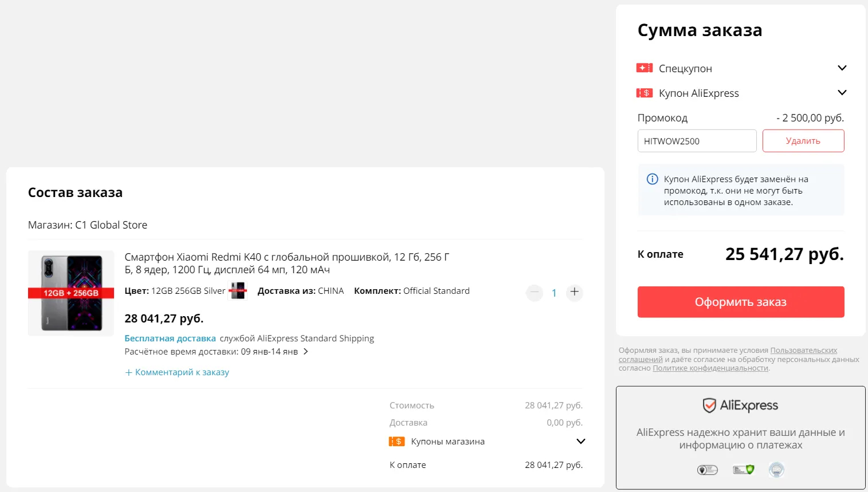Image resolution: width=868 pixels, height=492 pixels.
Task: Decrease product quantity with minus button
Action: [535, 292]
